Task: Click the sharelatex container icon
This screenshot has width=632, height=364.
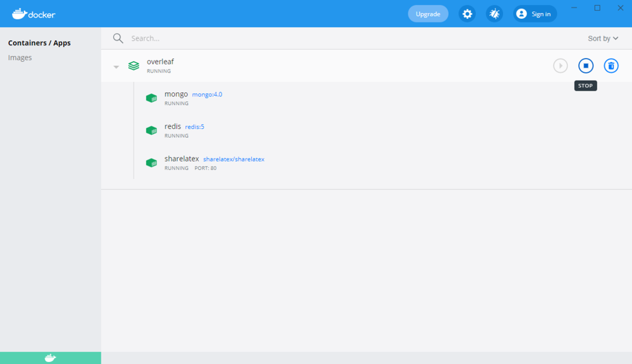Action: click(x=152, y=162)
